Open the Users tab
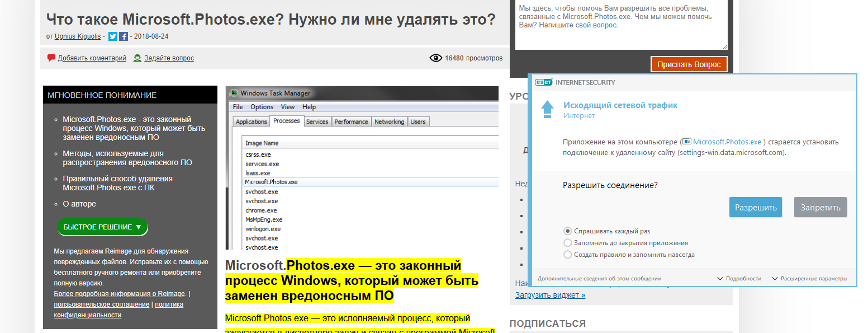Viewport: 868px width, 333px height. 418,121
